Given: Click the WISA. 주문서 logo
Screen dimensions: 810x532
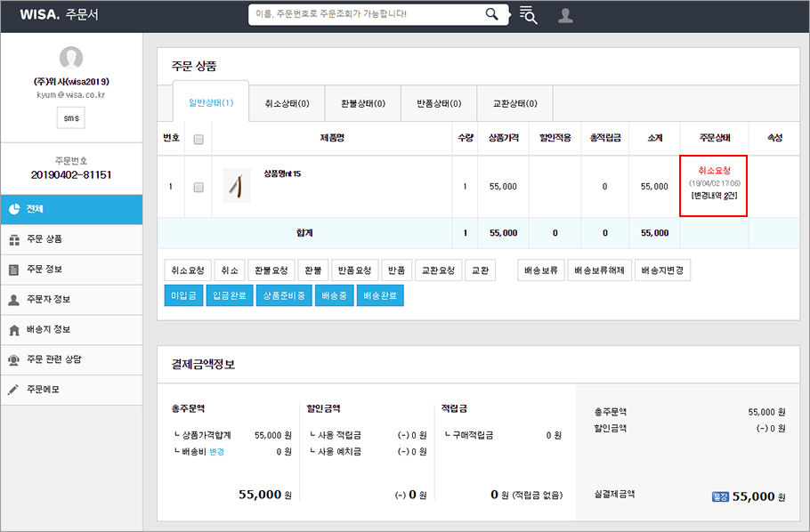Looking at the screenshot, I should 59,14.
